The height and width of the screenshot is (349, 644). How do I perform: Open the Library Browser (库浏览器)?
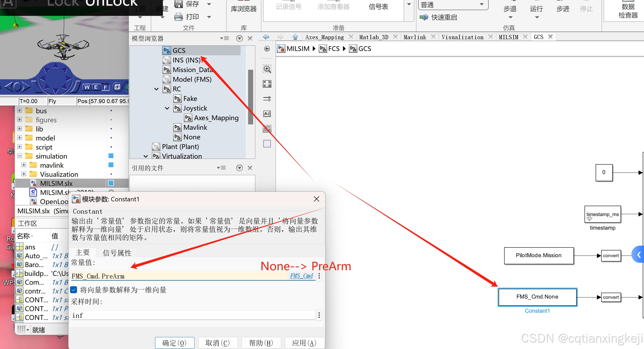(244, 9)
